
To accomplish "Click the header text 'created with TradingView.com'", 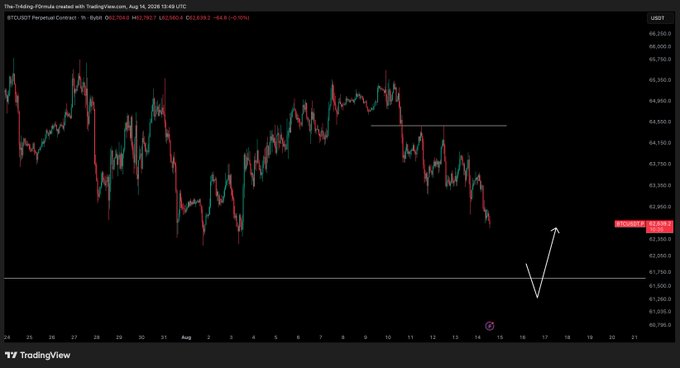I will 91,7.
